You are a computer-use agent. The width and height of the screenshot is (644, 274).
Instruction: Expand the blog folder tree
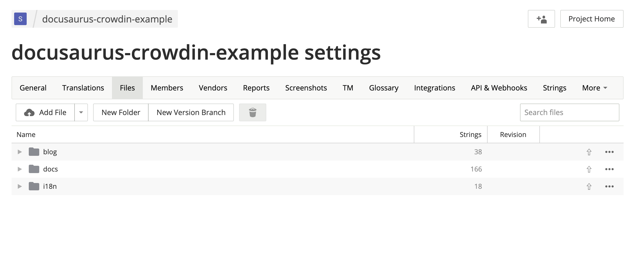[20, 151]
